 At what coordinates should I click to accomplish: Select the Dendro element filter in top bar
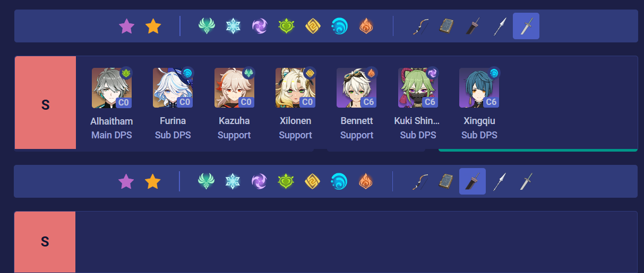(x=286, y=26)
